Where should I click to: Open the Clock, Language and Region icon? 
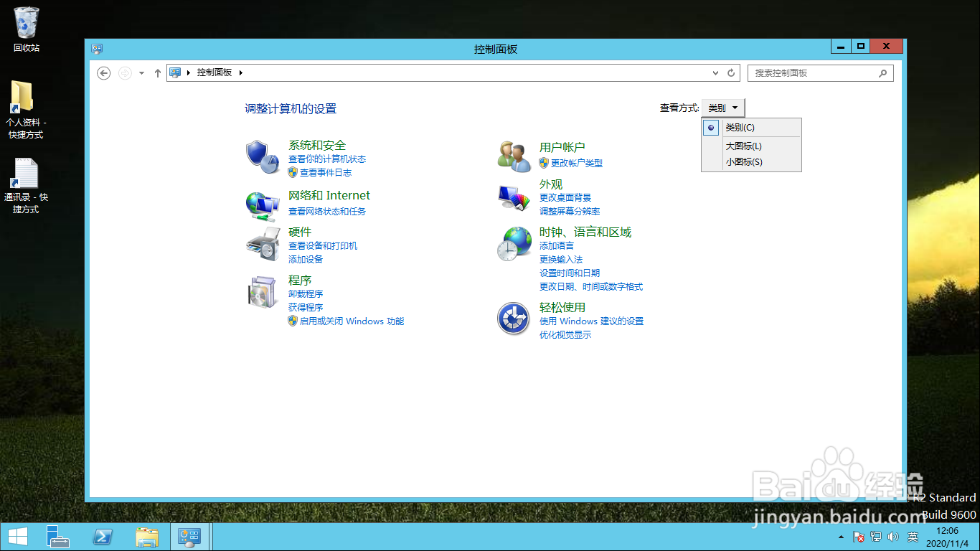pyautogui.click(x=514, y=244)
